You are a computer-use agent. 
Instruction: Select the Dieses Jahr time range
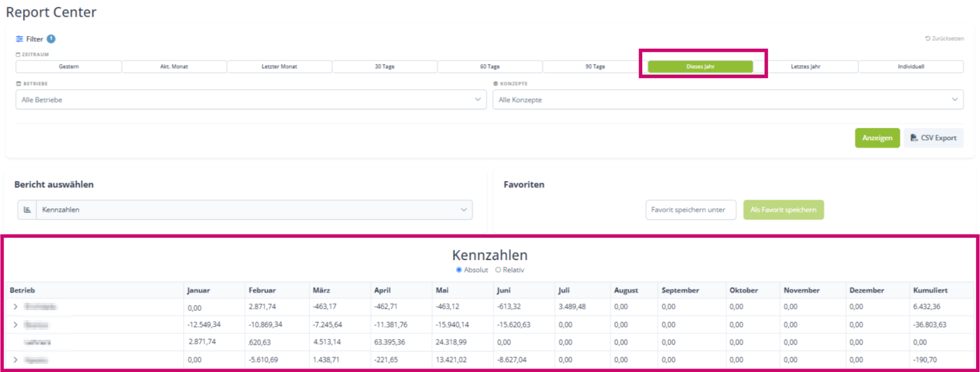coord(701,67)
